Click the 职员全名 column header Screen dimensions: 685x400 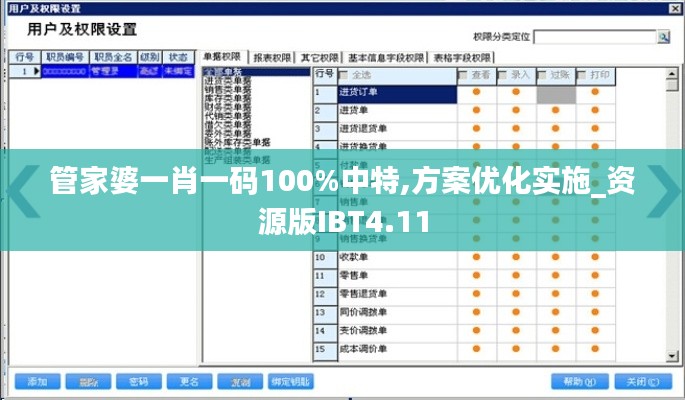coord(114,57)
